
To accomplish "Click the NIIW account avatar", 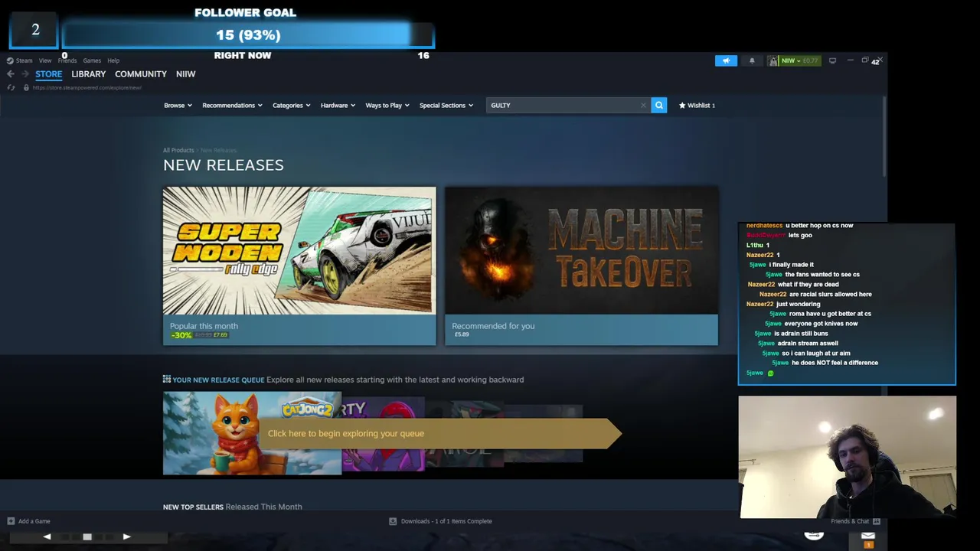I will click(x=773, y=60).
